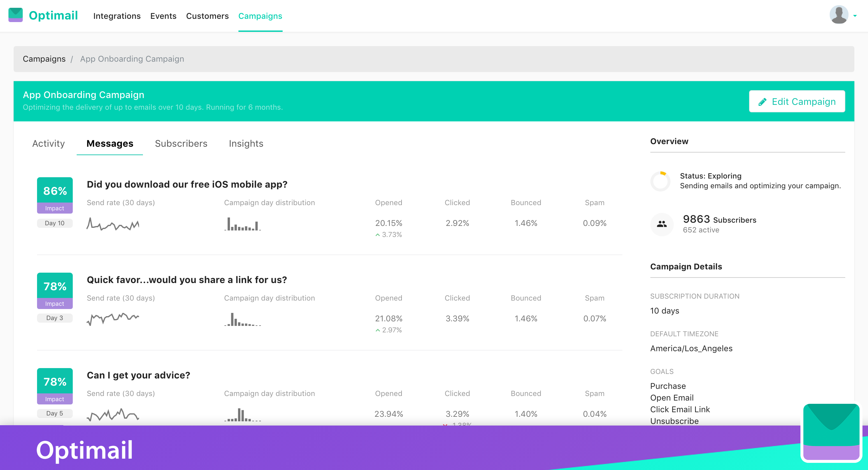The width and height of the screenshot is (868, 470).
Task: Click day distribution bar chart for advice message
Action: click(243, 414)
